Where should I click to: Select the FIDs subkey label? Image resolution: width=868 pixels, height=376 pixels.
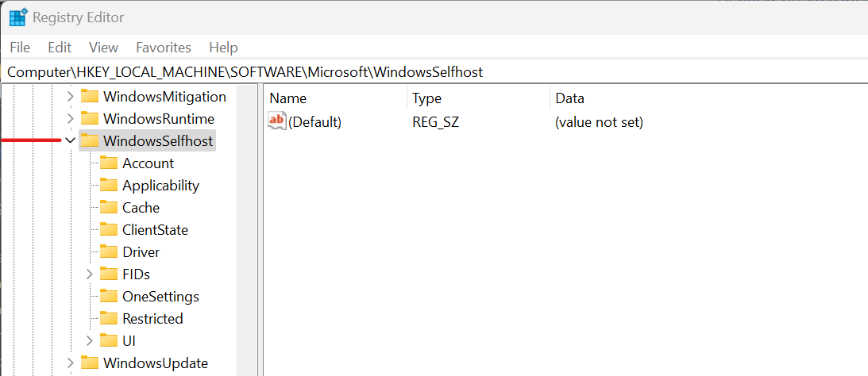[136, 274]
